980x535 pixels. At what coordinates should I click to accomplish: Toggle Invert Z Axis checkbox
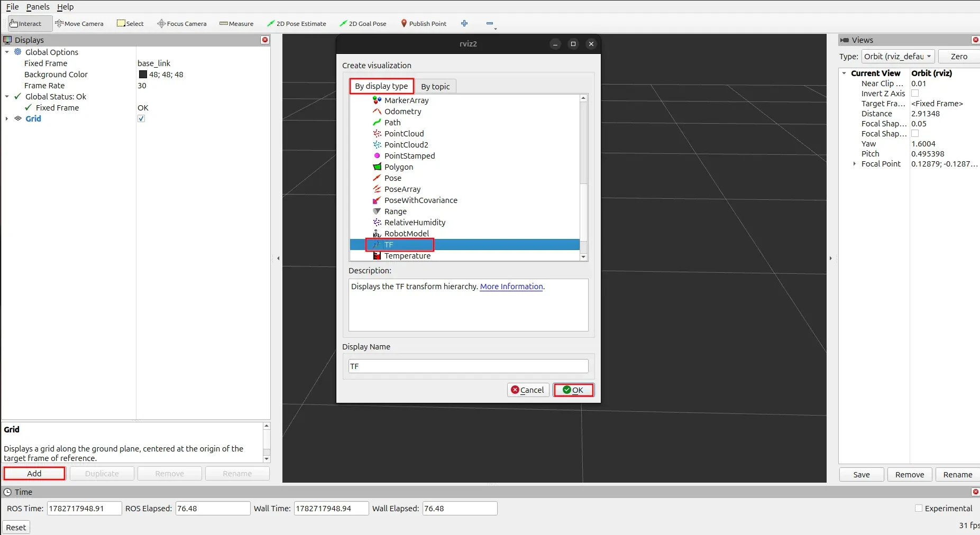pyautogui.click(x=915, y=94)
